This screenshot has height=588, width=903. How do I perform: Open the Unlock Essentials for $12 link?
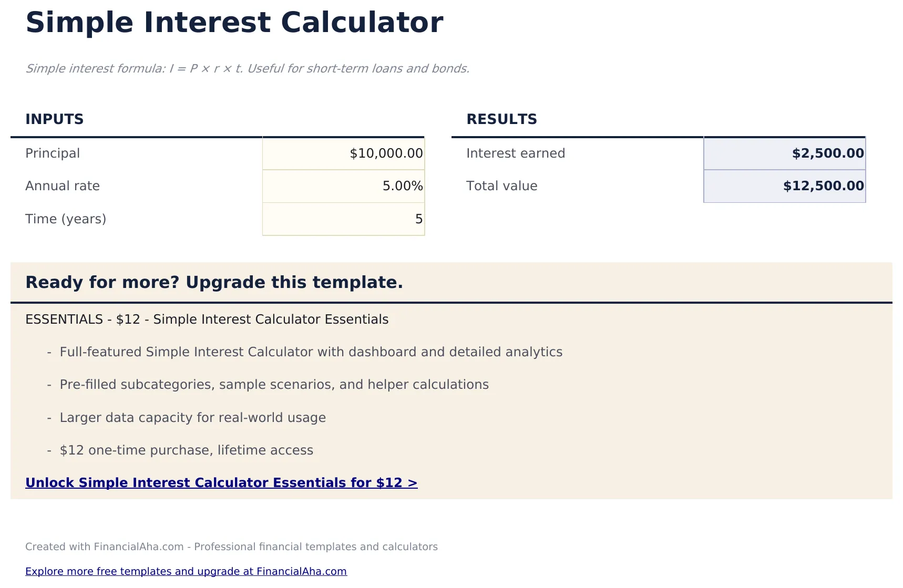221,482
